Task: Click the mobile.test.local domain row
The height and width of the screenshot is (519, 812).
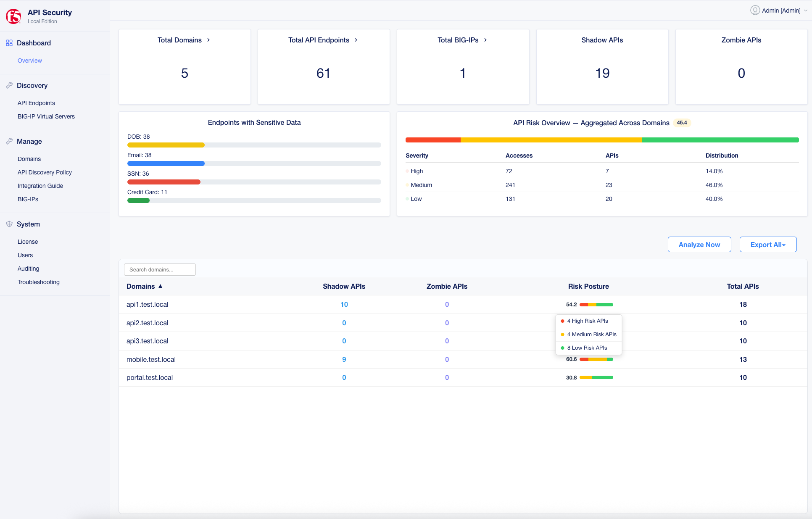Action: pos(463,359)
